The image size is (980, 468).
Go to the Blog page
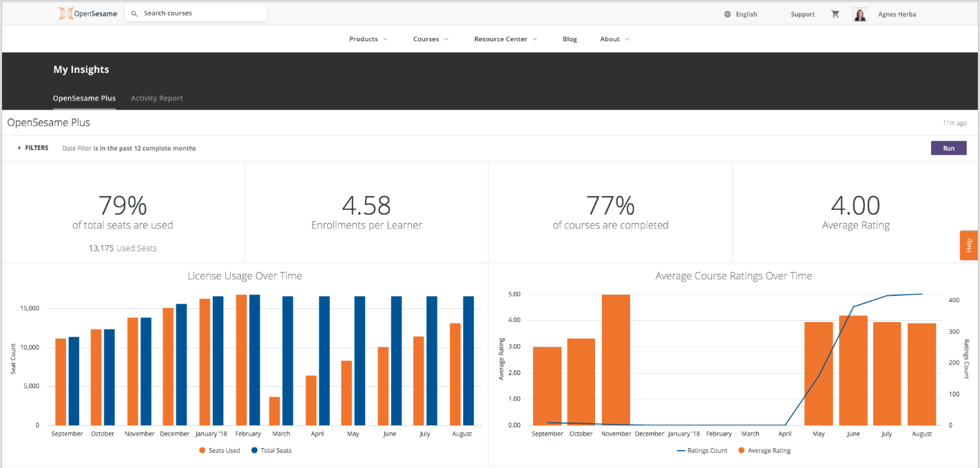pyautogui.click(x=570, y=39)
